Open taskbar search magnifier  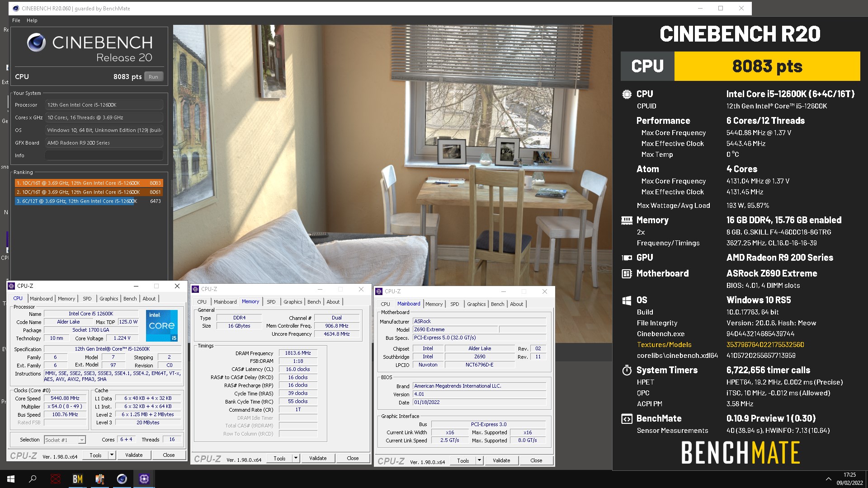click(33, 479)
